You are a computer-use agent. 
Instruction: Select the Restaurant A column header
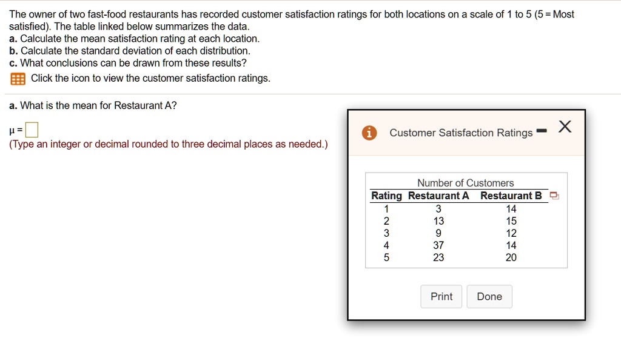point(438,196)
